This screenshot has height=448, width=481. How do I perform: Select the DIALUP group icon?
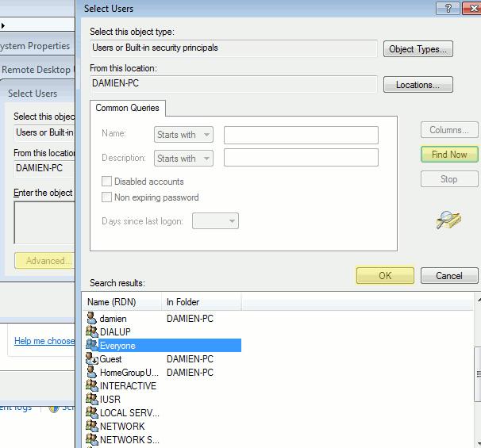pyautogui.click(x=91, y=332)
